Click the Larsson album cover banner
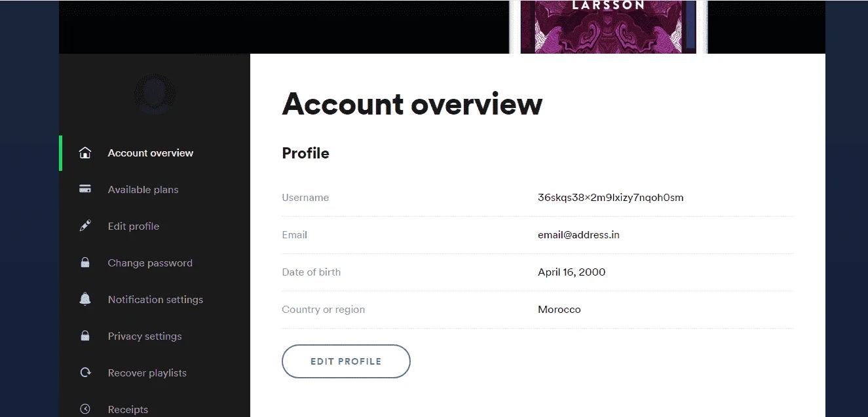 [609, 27]
